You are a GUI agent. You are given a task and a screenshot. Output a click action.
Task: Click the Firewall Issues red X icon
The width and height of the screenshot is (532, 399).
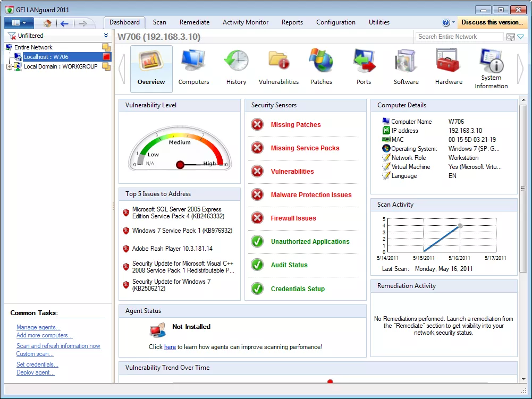point(257,218)
